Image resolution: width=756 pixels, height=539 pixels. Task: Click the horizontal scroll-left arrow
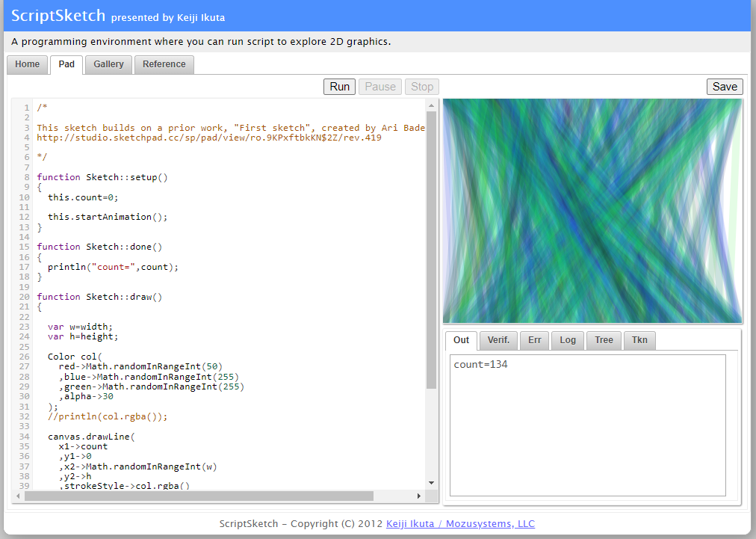pyautogui.click(x=17, y=496)
